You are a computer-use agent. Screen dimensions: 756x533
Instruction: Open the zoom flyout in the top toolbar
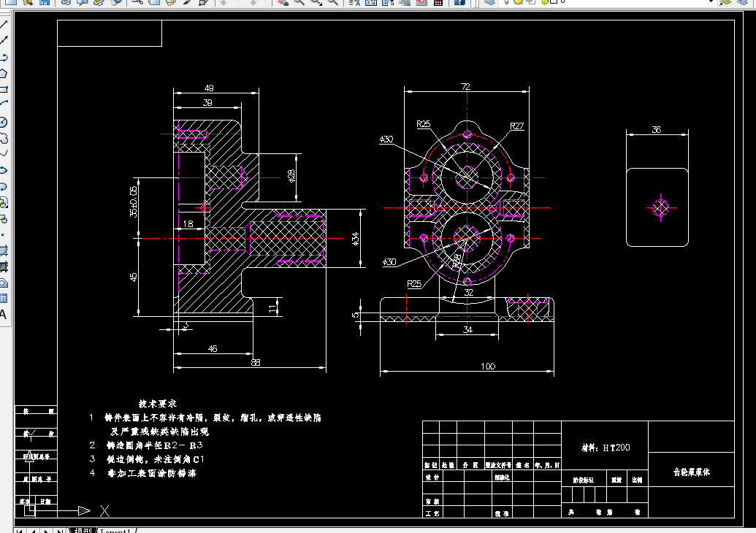click(x=316, y=2)
